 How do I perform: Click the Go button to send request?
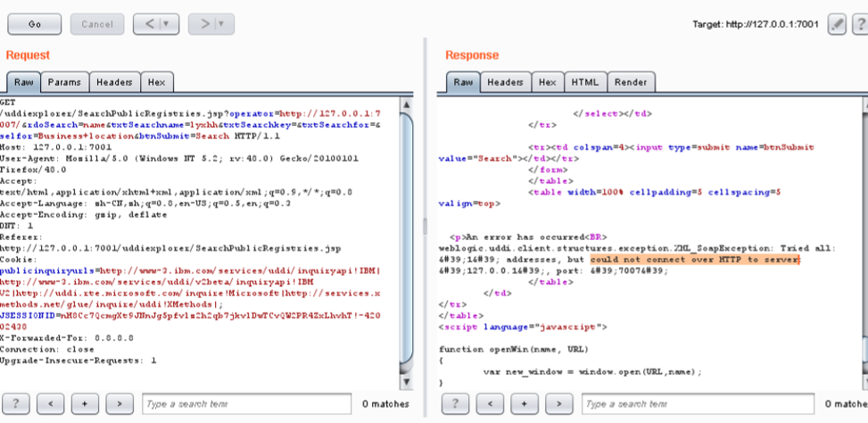(34, 24)
